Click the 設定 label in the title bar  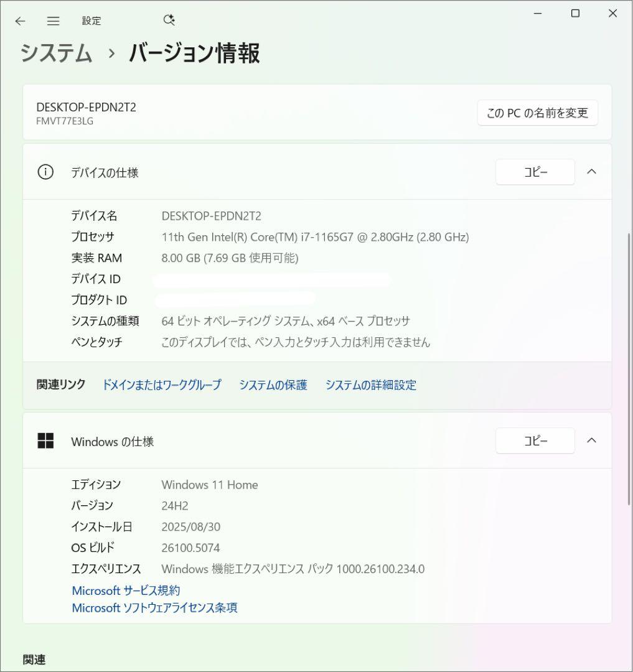pos(91,21)
